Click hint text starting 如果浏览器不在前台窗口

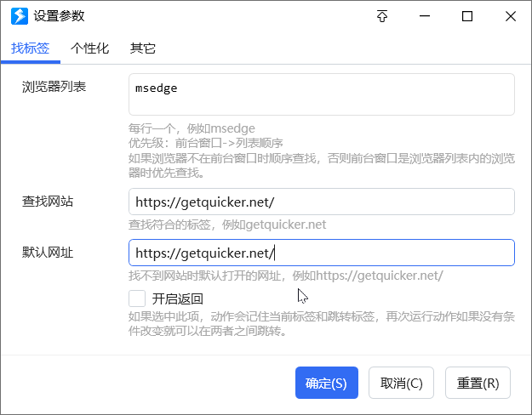(322, 166)
